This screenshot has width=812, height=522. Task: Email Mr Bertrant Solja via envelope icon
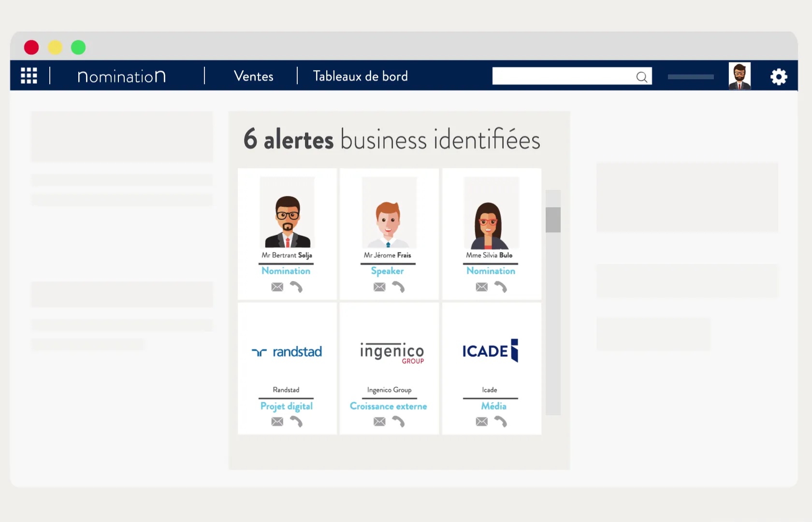[x=277, y=287]
